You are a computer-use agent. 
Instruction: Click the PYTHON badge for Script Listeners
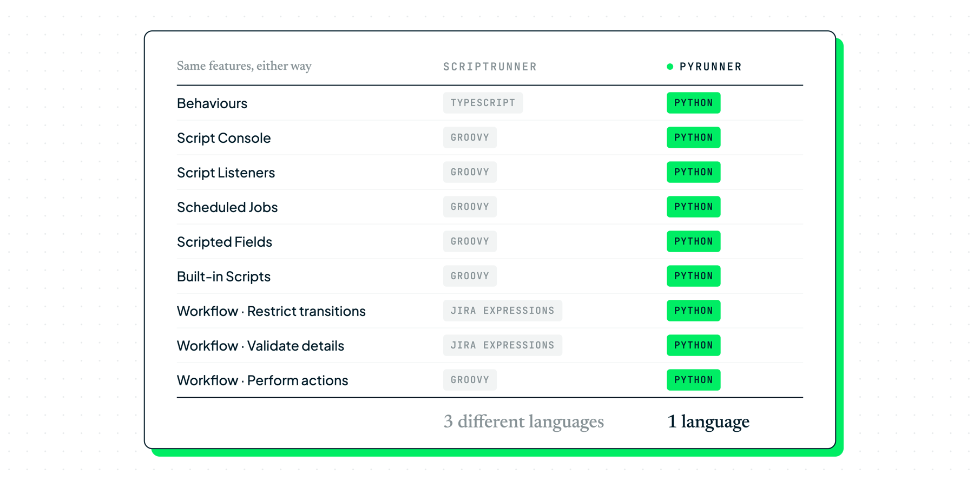click(x=694, y=172)
